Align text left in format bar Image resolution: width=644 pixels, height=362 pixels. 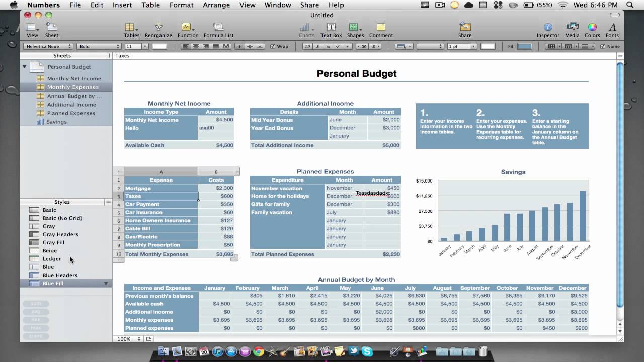[x=186, y=46]
